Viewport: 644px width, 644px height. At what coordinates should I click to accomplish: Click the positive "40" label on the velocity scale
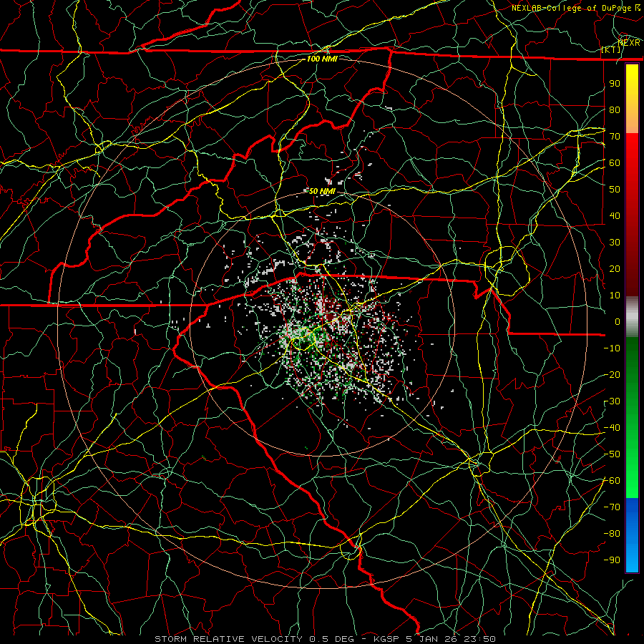click(x=615, y=215)
